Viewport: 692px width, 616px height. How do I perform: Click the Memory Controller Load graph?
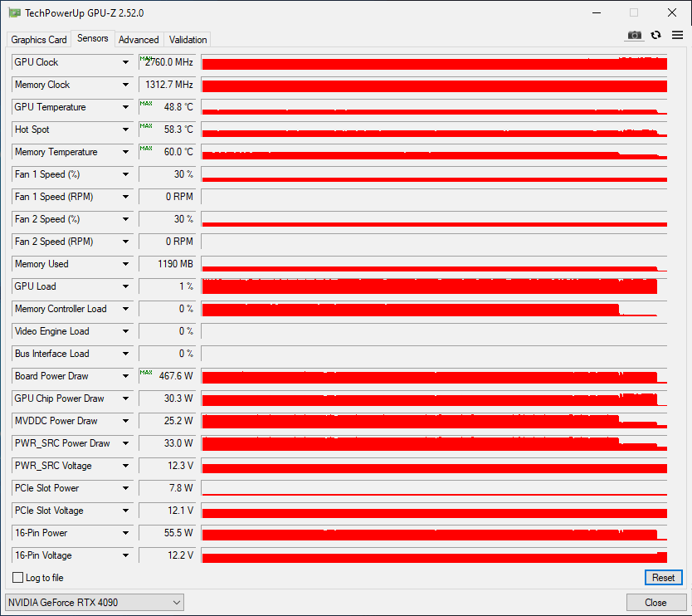[434, 309]
